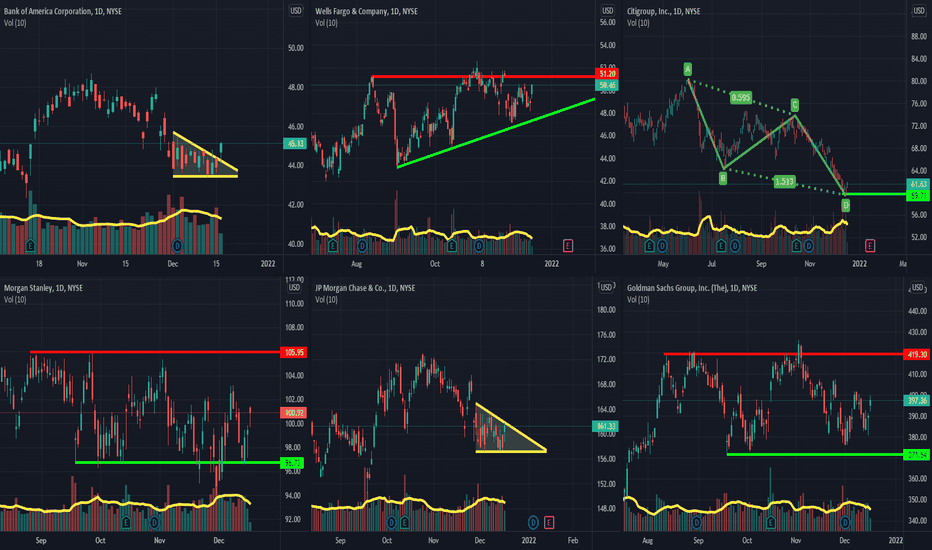Click Vol (10) indicator legend on Wells Fargo chart

(327, 23)
